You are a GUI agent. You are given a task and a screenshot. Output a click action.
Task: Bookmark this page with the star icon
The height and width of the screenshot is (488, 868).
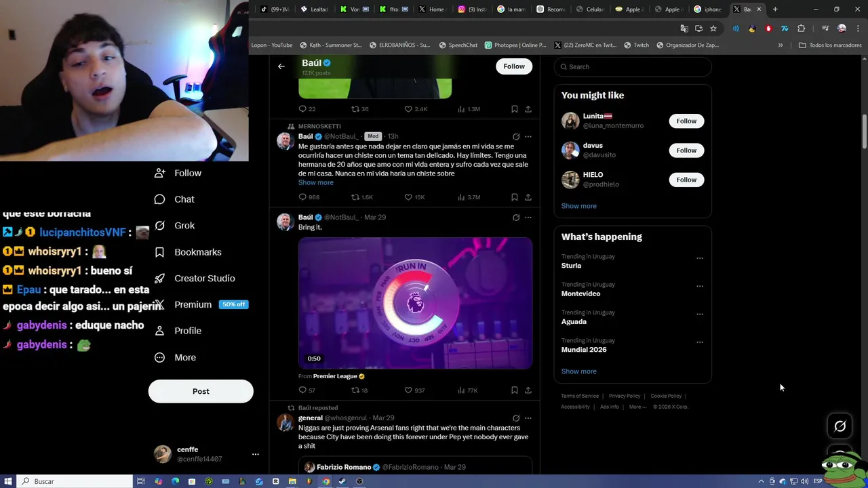point(713,28)
